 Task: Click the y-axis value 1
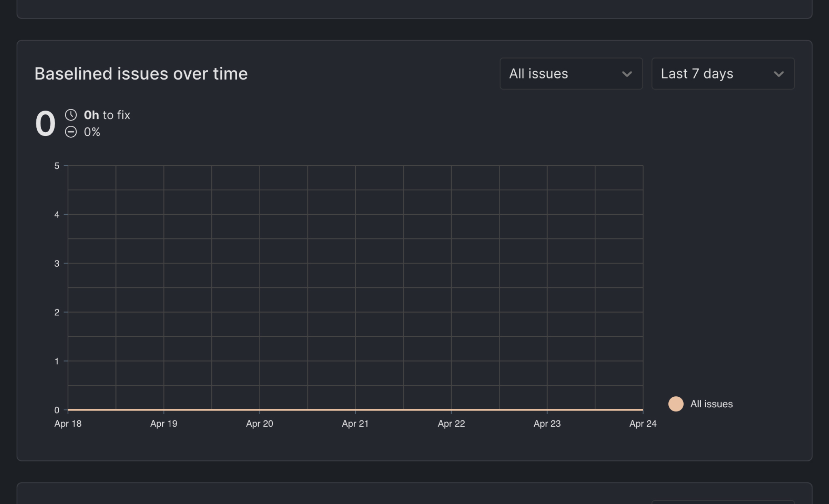click(57, 361)
